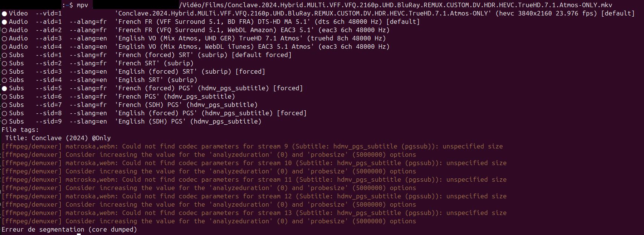The image size is (644, 235).
Task: Click the 'Erreur de segmentation (core dumped)' message
Action: (69, 229)
